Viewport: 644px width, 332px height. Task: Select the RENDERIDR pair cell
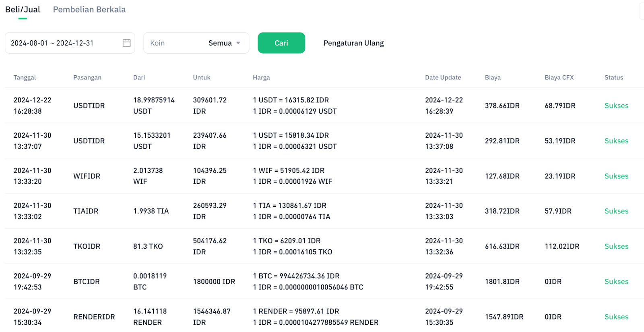94,317
